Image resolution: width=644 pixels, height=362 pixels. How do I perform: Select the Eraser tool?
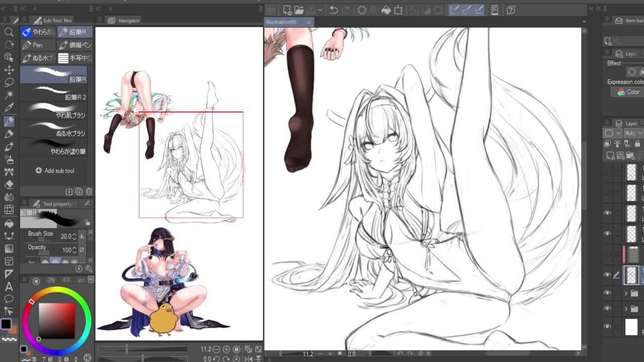pyautogui.click(x=9, y=185)
